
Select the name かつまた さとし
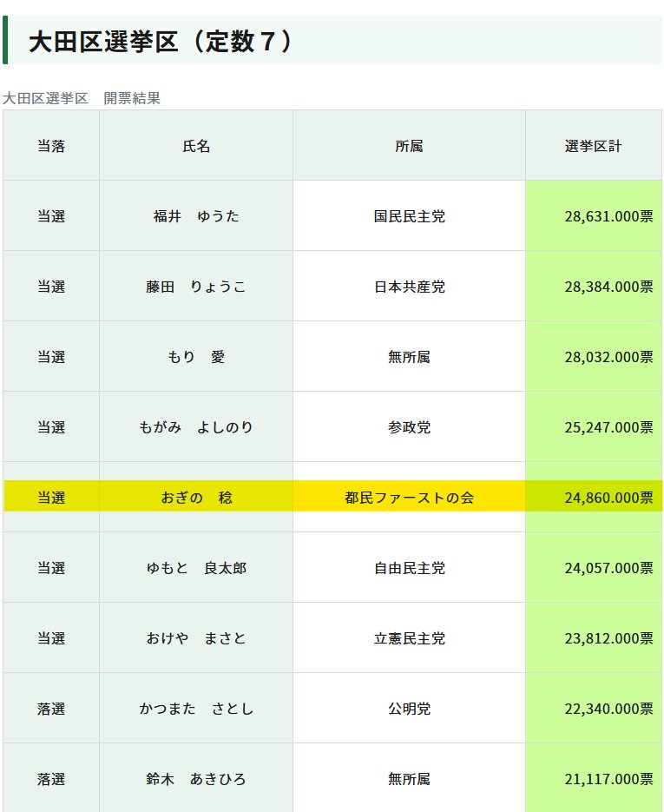click(196, 709)
